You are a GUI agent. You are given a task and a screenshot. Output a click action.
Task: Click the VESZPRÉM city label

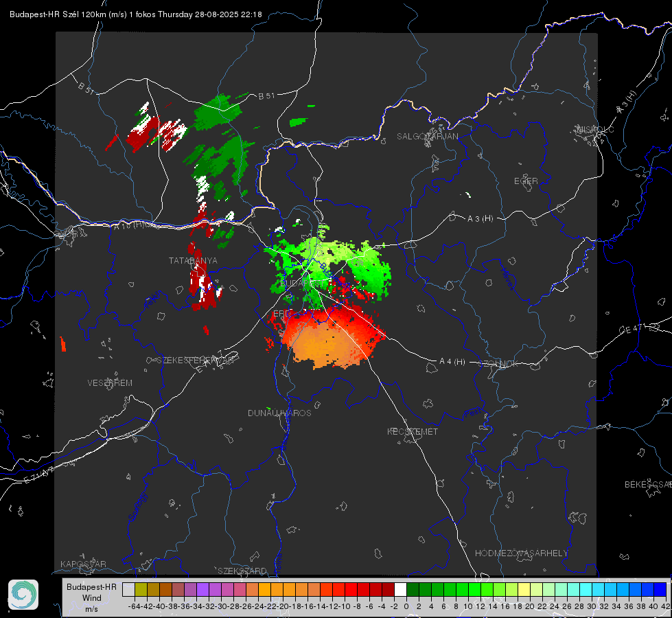click(x=110, y=383)
